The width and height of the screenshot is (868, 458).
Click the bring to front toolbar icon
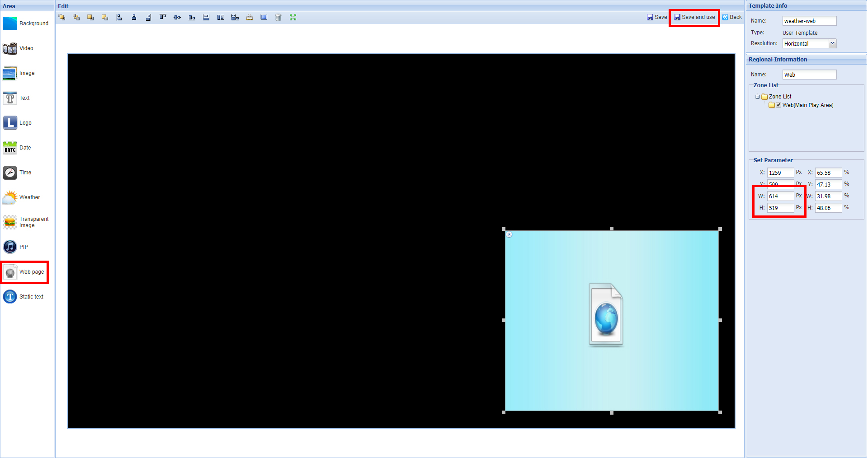(x=62, y=17)
